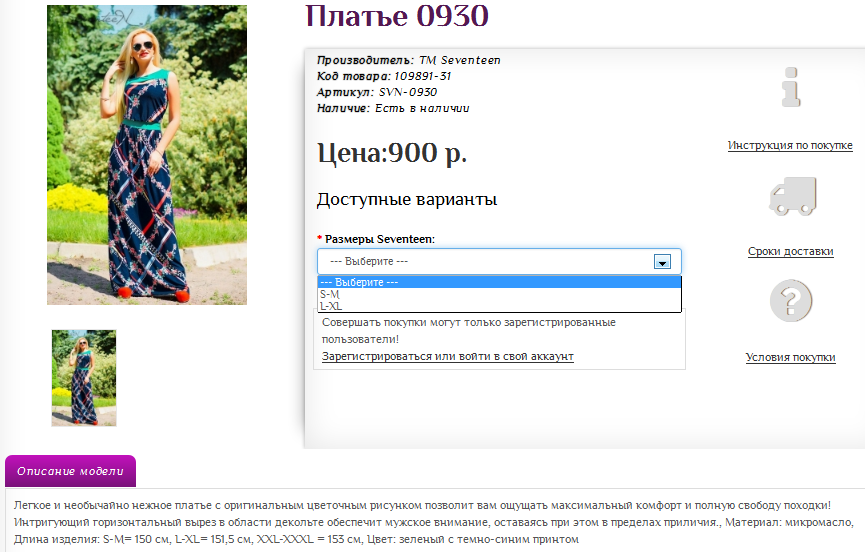The image size is (865, 552).
Task: Click the dropdown arrow of size selector
Action: click(662, 262)
